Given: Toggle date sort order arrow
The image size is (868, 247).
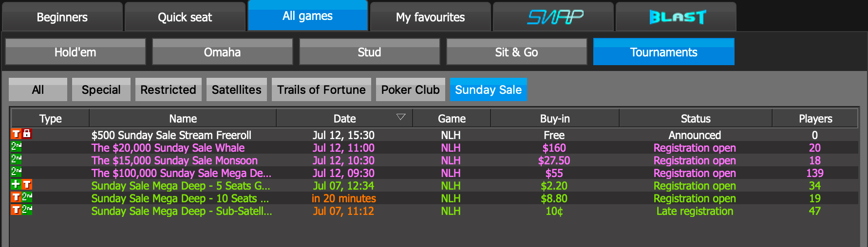Looking at the screenshot, I should (401, 117).
